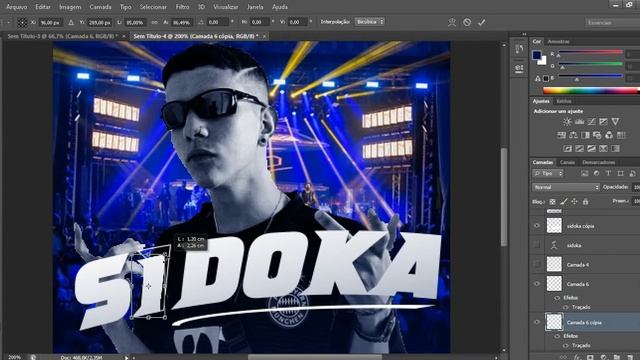The width and height of the screenshot is (640, 360).
Task: Toggle the maintain aspect ratio link icon
Action: [x=154, y=22]
